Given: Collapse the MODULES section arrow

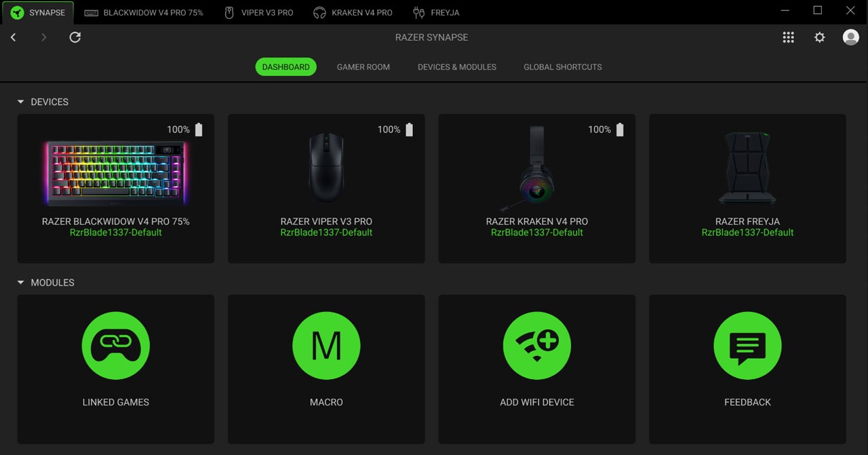Looking at the screenshot, I should pos(20,282).
